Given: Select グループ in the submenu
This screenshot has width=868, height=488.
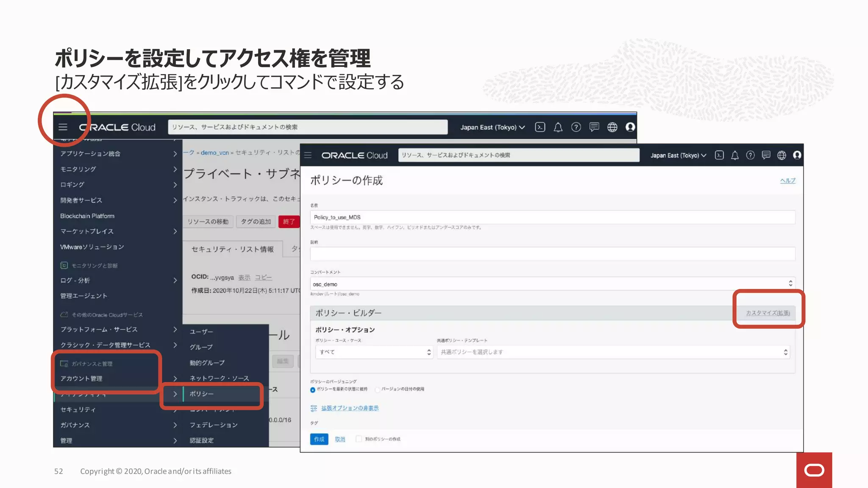Looking at the screenshot, I should [201, 347].
